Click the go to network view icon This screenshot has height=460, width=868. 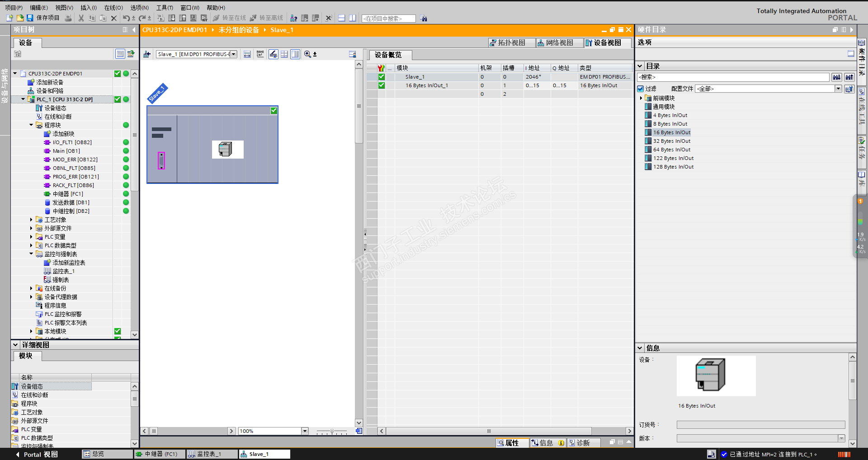point(147,54)
